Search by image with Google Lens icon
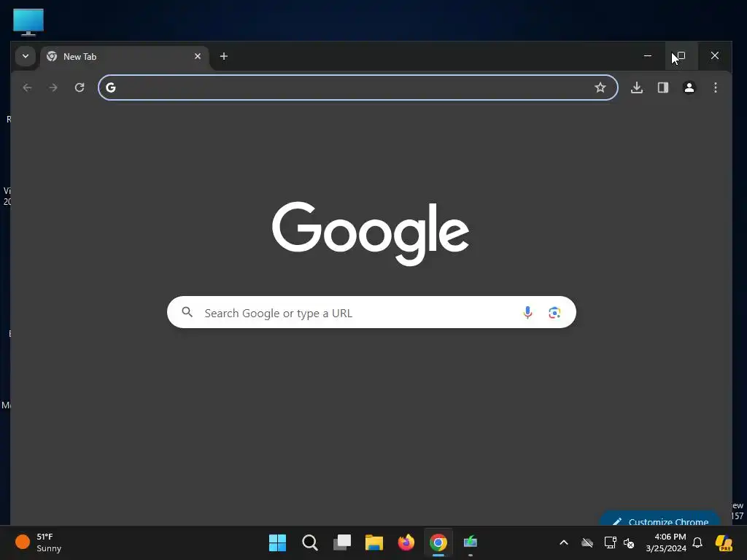The height and width of the screenshot is (560, 747). tap(554, 313)
